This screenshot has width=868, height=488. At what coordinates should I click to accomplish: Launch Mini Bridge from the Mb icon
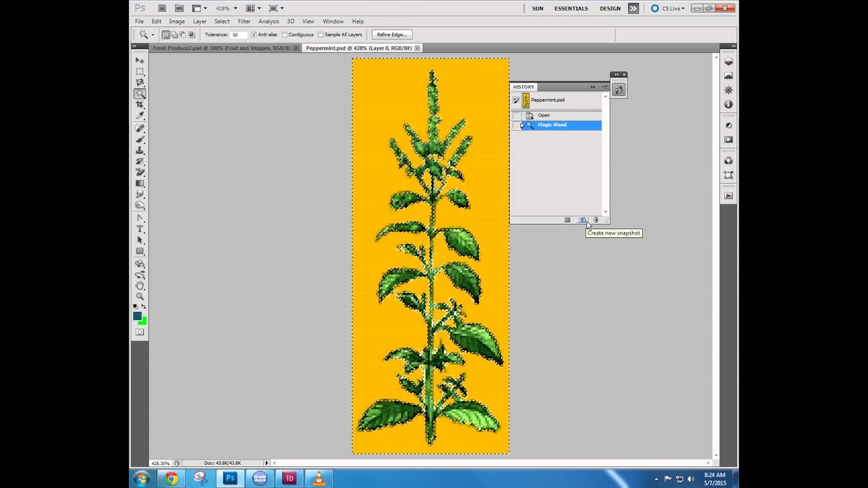179,8
